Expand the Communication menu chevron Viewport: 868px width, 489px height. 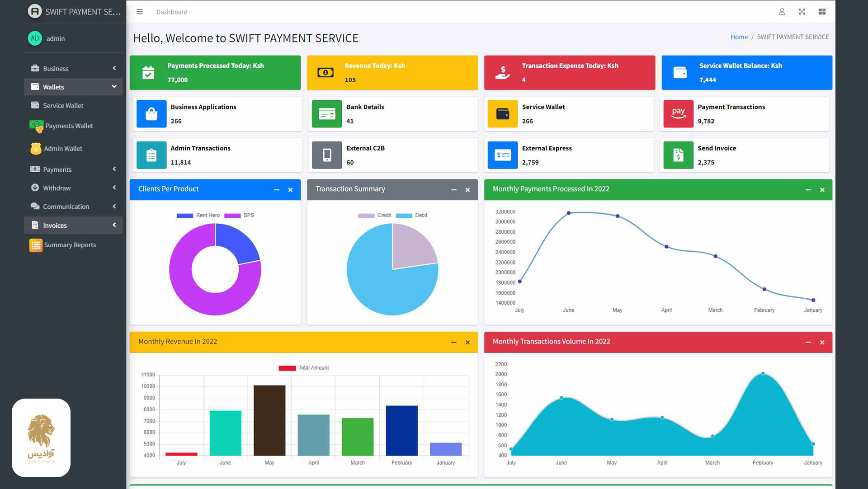(x=114, y=206)
